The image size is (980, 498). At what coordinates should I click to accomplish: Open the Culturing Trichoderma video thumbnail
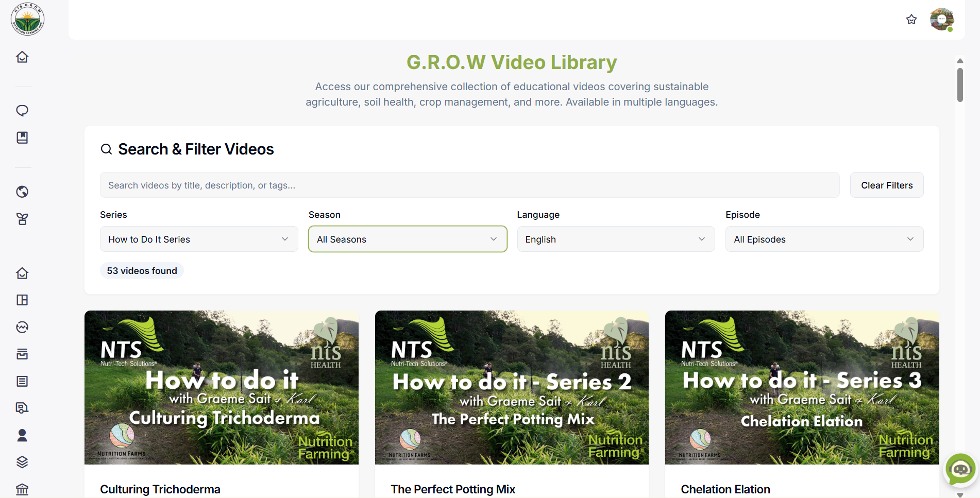coord(221,387)
